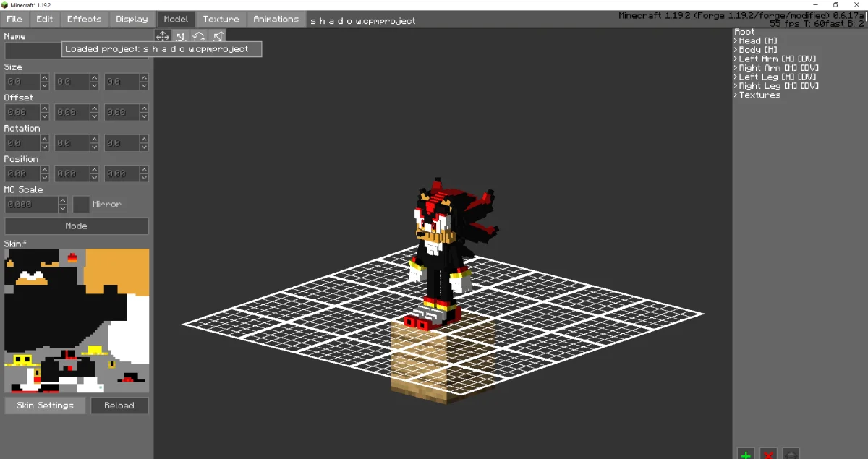Open the File menu
Image resolution: width=868 pixels, height=459 pixels.
tap(14, 20)
